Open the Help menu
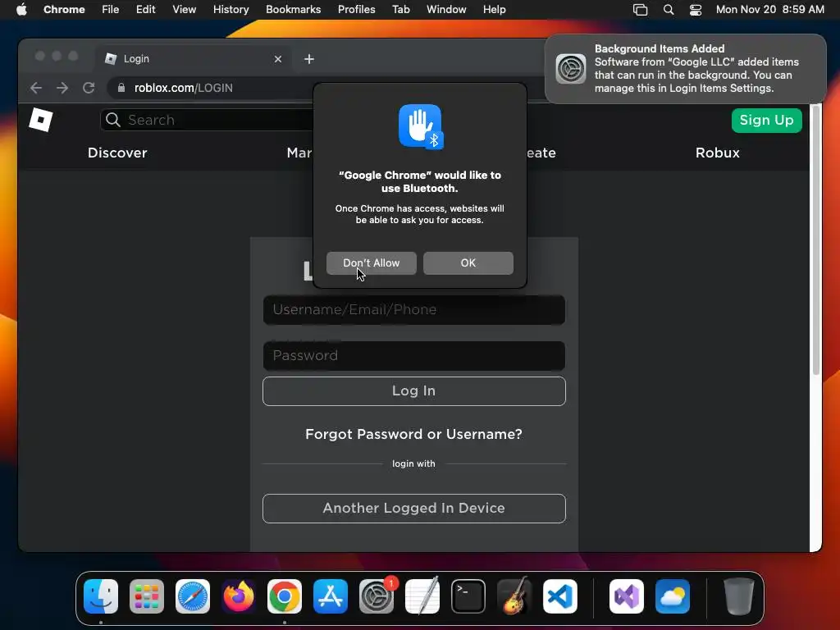Viewport: 840px width, 630px height. [x=494, y=10]
